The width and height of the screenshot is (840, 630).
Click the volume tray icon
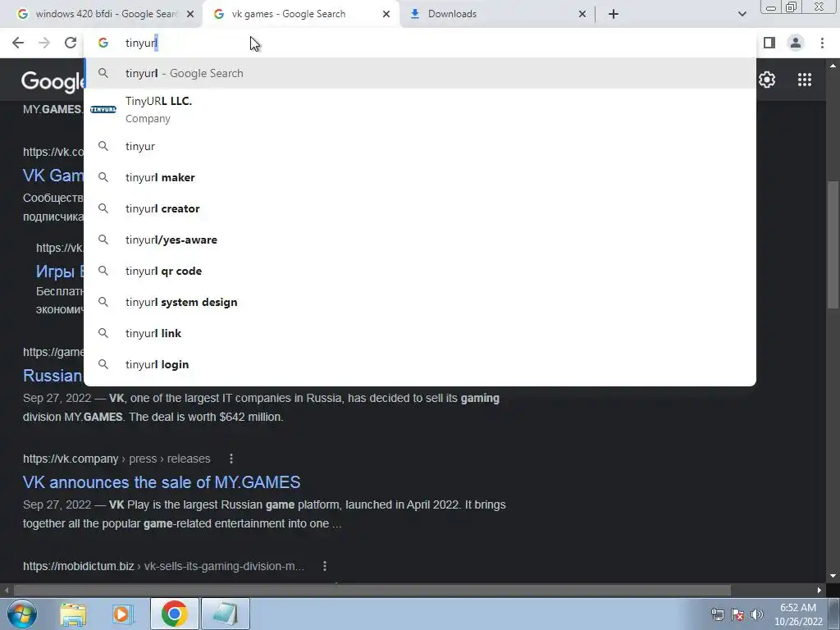(x=757, y=614)
